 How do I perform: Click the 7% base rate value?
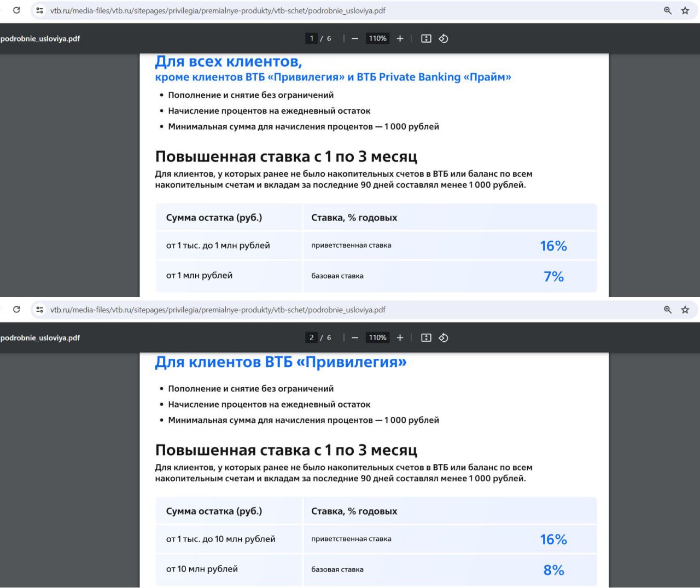click(x=553, y=276)
